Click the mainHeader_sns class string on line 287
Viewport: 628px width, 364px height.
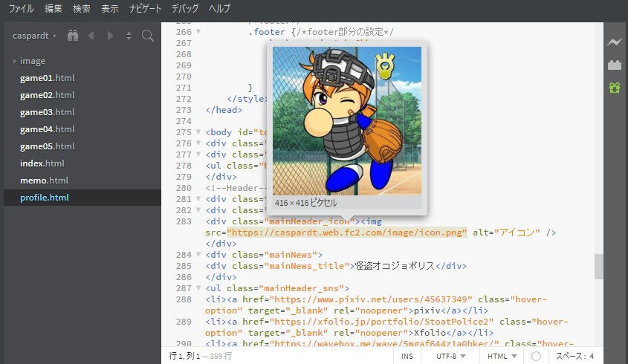(x=301, y=288)
